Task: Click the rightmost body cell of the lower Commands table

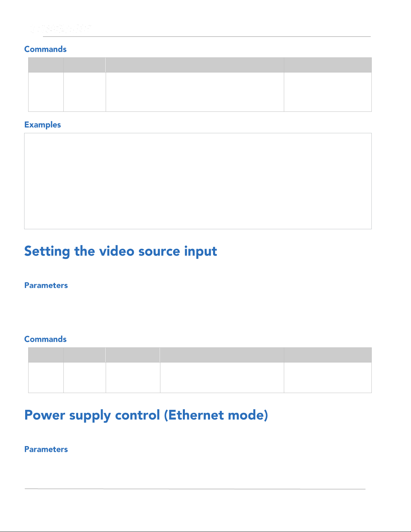Action: pos(327,377)
